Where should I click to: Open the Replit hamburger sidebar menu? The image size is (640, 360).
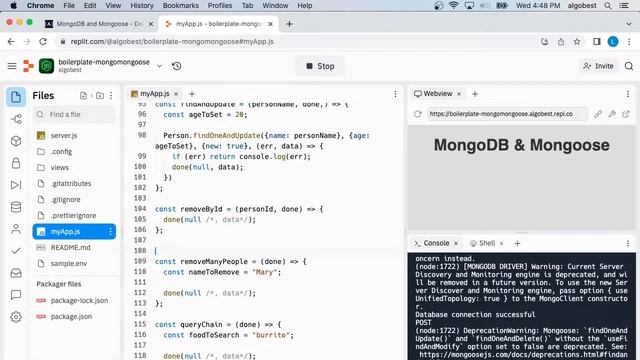(x=12, y=66)
